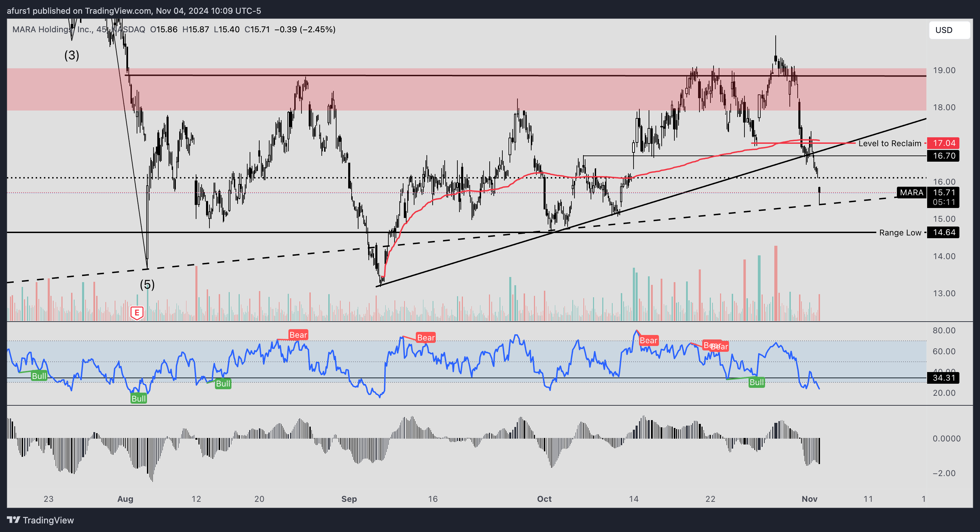This screenshot has width=980, height=532.
Task: Click the 16.70 price label
Action: pyautogui.click(x=943, y=155)
